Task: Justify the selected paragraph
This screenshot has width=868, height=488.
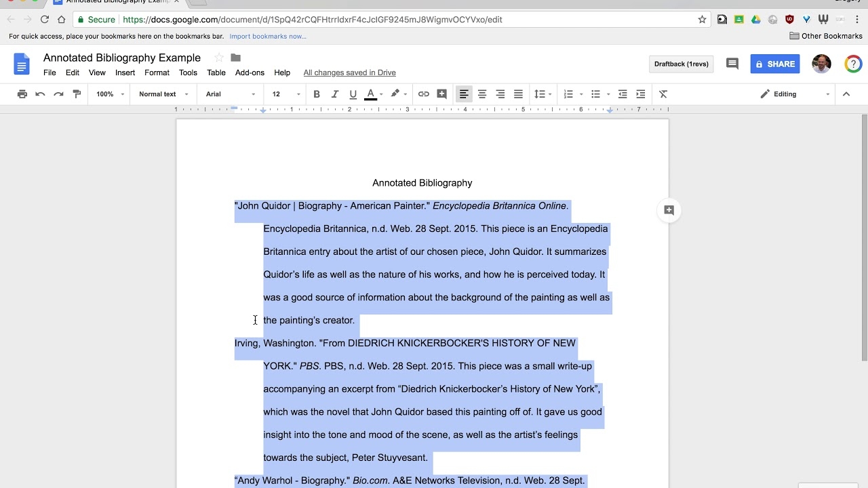Action: point(518,94)
